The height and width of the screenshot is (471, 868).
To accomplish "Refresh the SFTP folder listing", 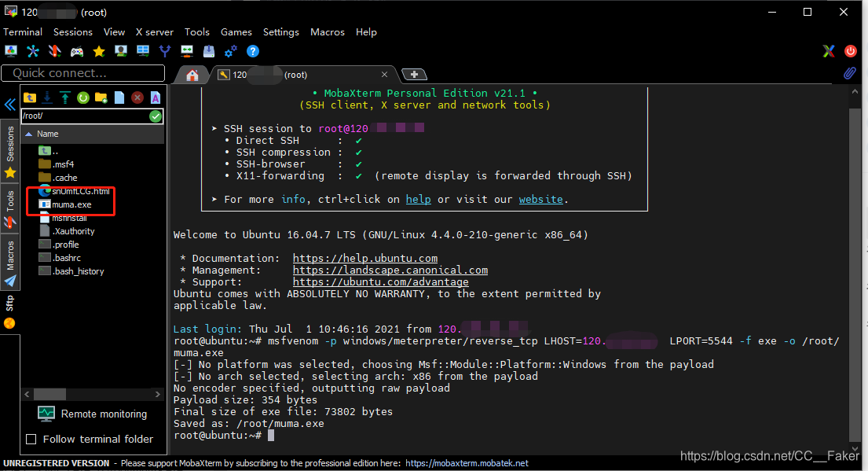I will [83, 98].
